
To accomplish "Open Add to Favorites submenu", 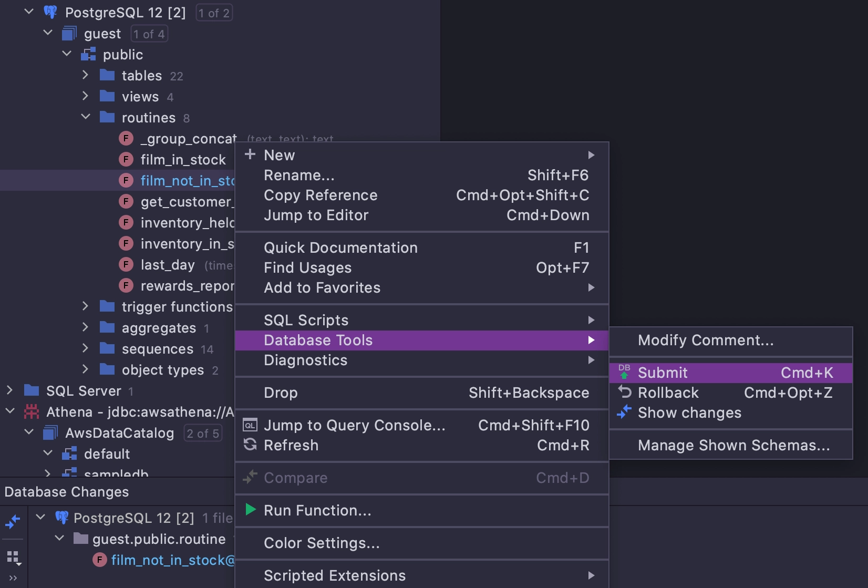I will pos(422,287).
